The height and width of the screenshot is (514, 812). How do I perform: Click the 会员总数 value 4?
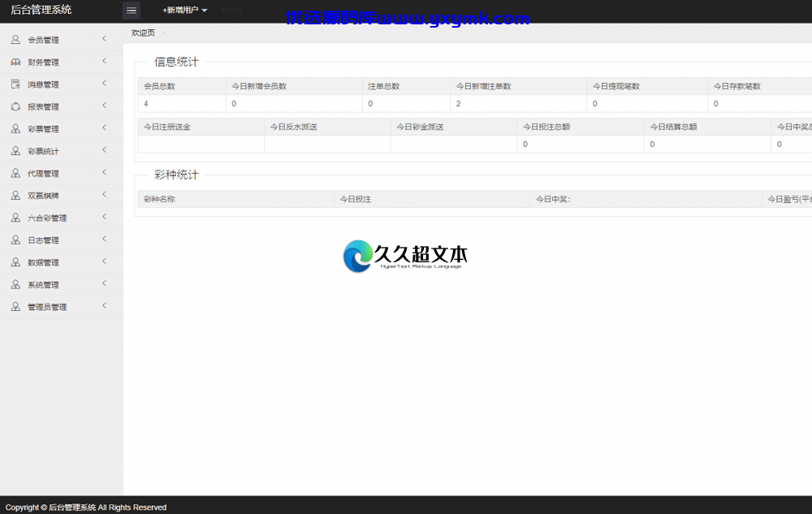[146, 103]
